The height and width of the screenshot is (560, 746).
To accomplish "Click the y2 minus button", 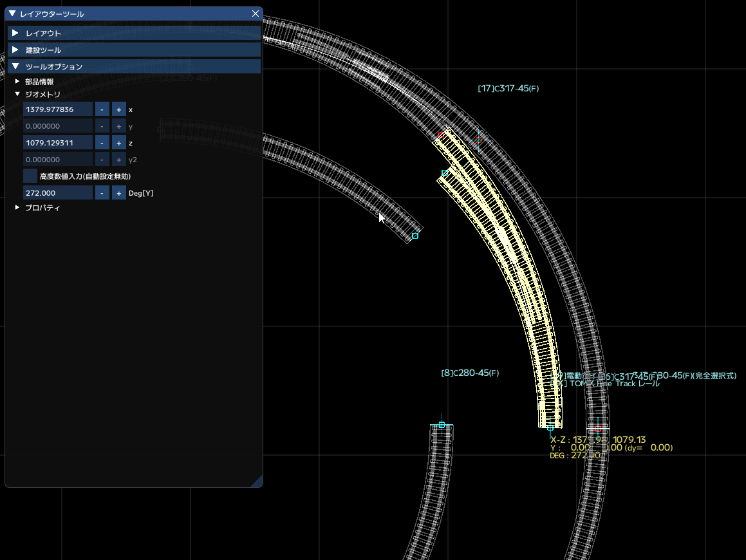I will tap(102, 160).
